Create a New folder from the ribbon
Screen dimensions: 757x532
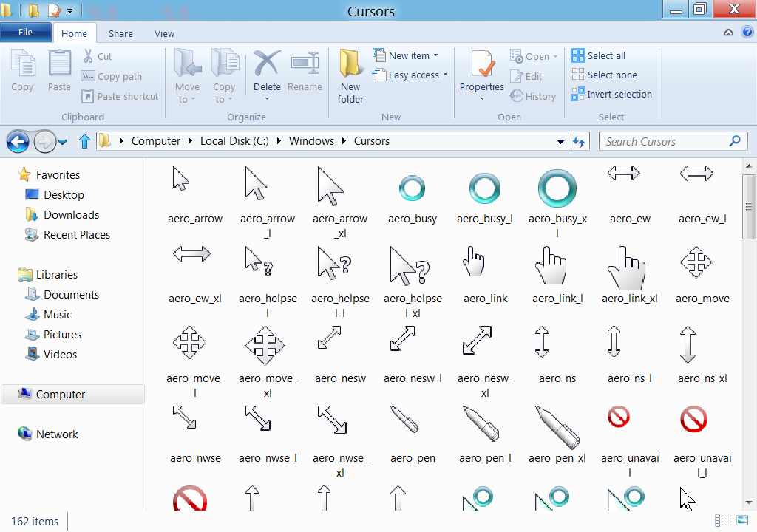pos(350,76)
